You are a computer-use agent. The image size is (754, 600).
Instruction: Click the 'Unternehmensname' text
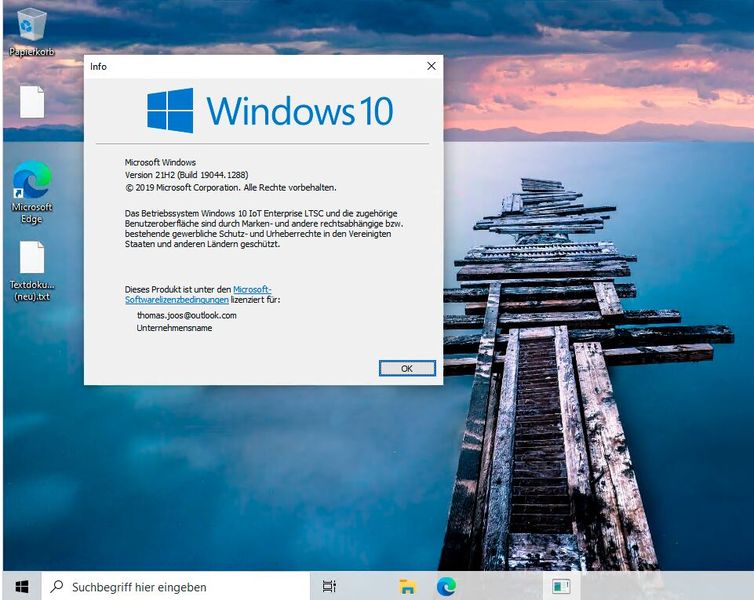click(174, 328)
